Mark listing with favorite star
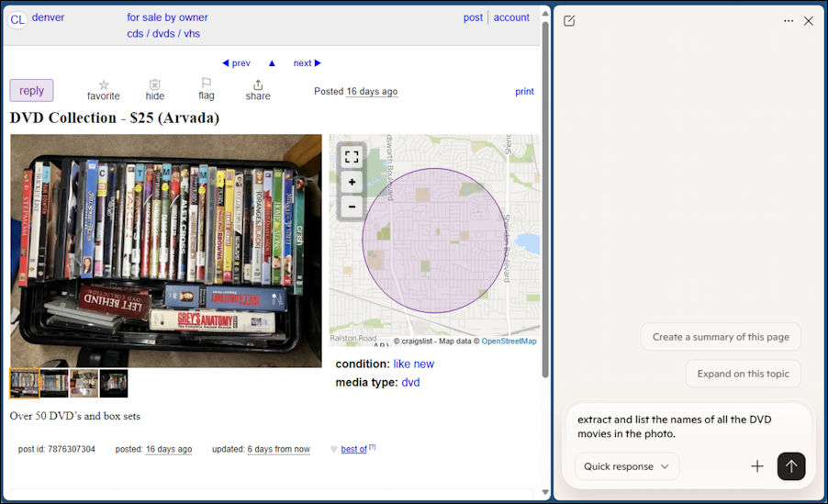 tap(104, 90)
